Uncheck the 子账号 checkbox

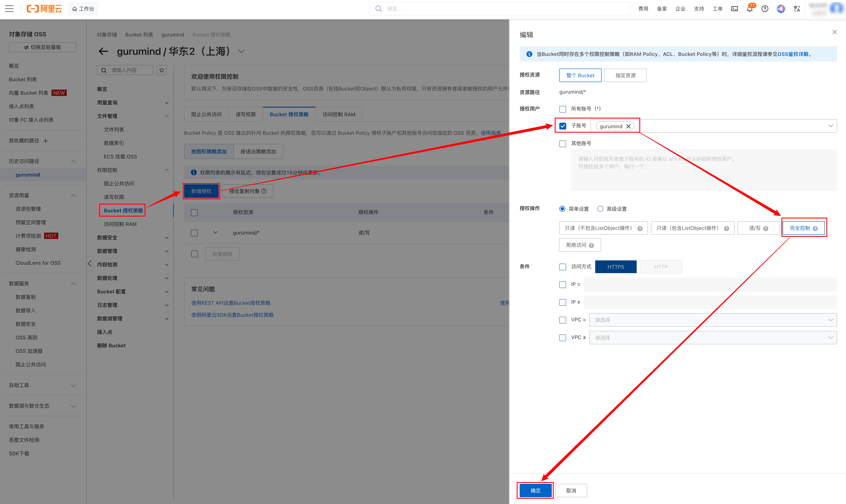(563, 126)
